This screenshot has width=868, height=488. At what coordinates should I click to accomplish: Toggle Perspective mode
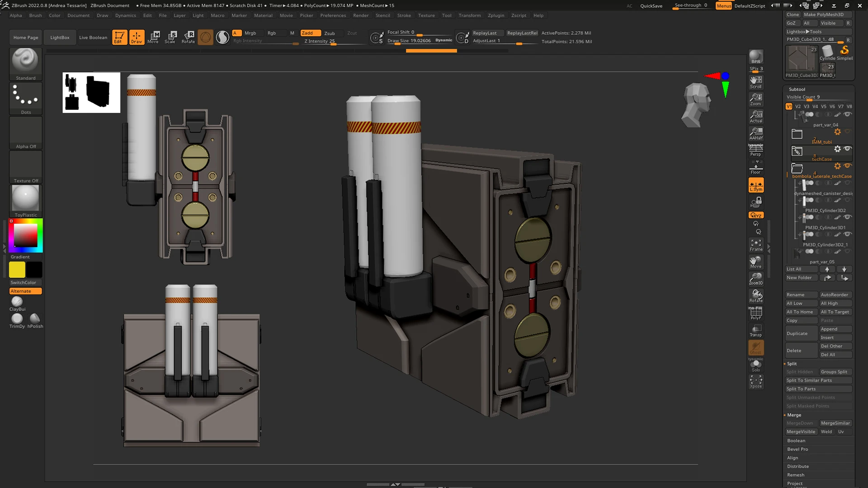coord(756,150)
